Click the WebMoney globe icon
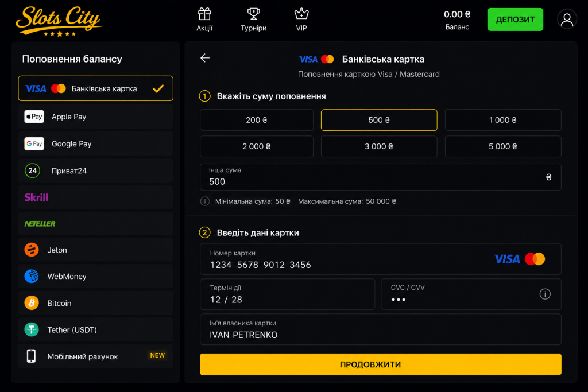This screenshot has height=392, width=588. tap(32, 276)
